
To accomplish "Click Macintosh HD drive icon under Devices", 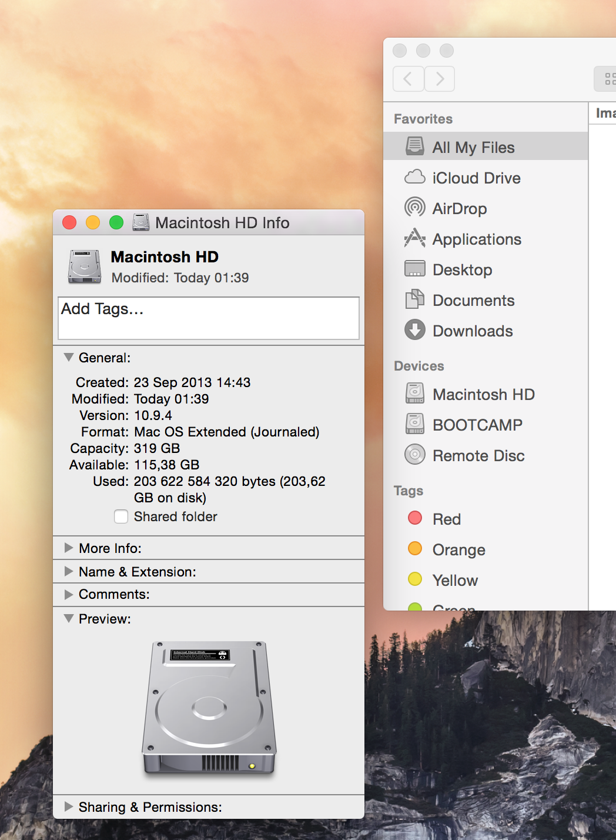I will 415,393.
